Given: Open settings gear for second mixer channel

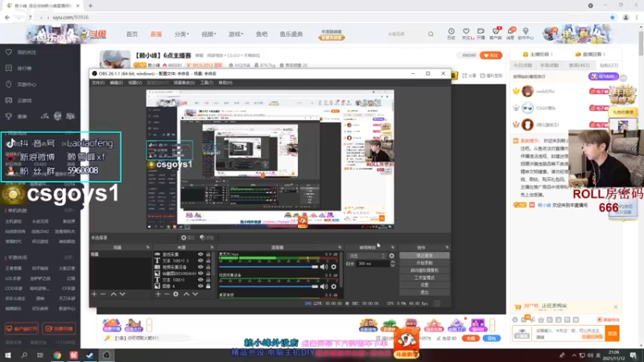Looking at the screenshot, I should pos(333,286).
